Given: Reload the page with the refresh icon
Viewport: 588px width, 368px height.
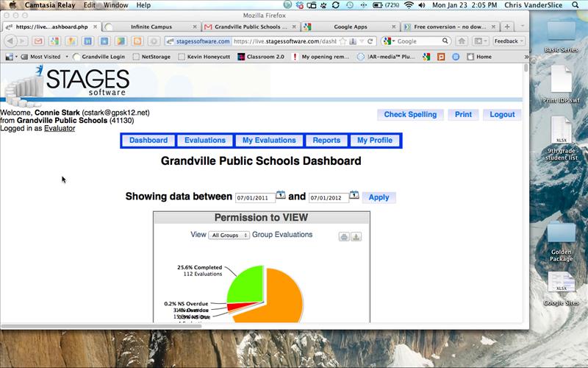Looking at the screenshot, I should click(x=370, y=41).
